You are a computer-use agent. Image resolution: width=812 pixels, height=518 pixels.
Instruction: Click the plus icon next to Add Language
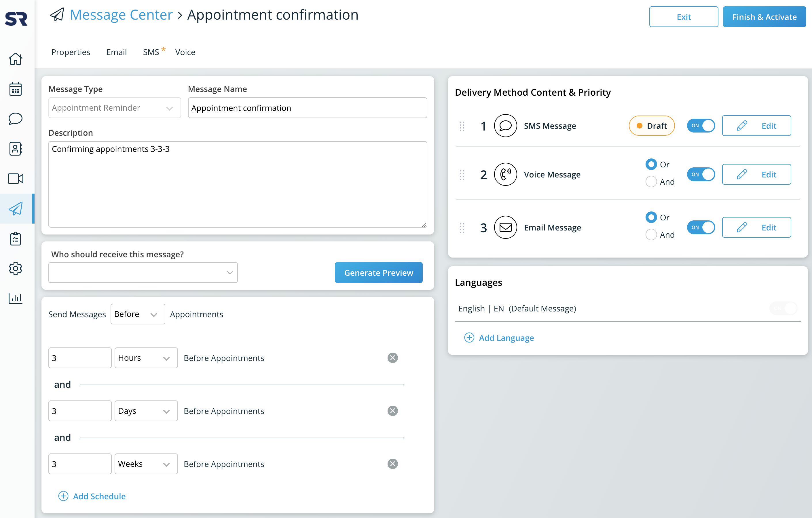[x=469, y=337]
